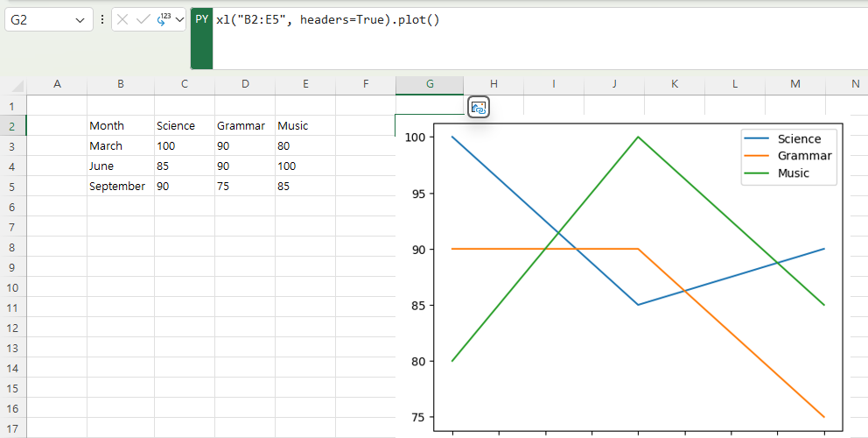Click cell containing 'March'
The height and width of the screenshot is (438, 868).
click(121, 145)
